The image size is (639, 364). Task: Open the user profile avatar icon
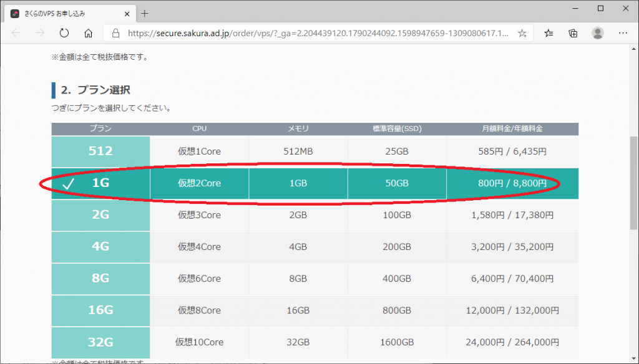point(598,33)
